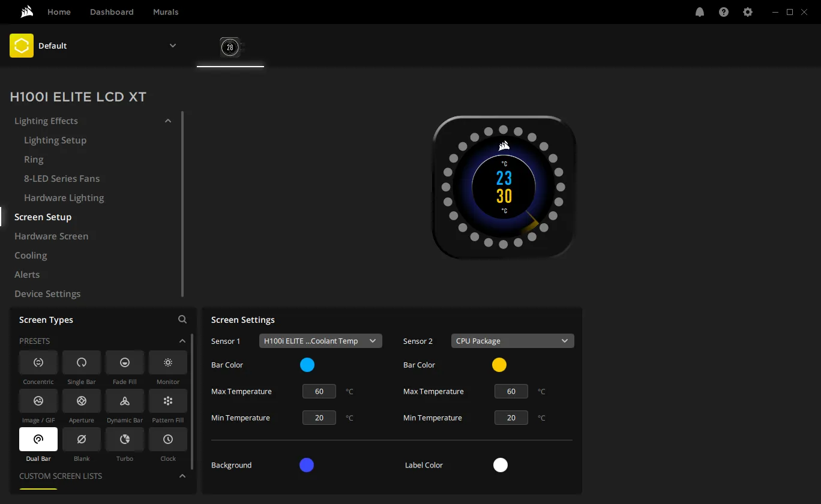
Task: Open the Sensor 1 Coolant Temp dropdown
Action: 320,341
